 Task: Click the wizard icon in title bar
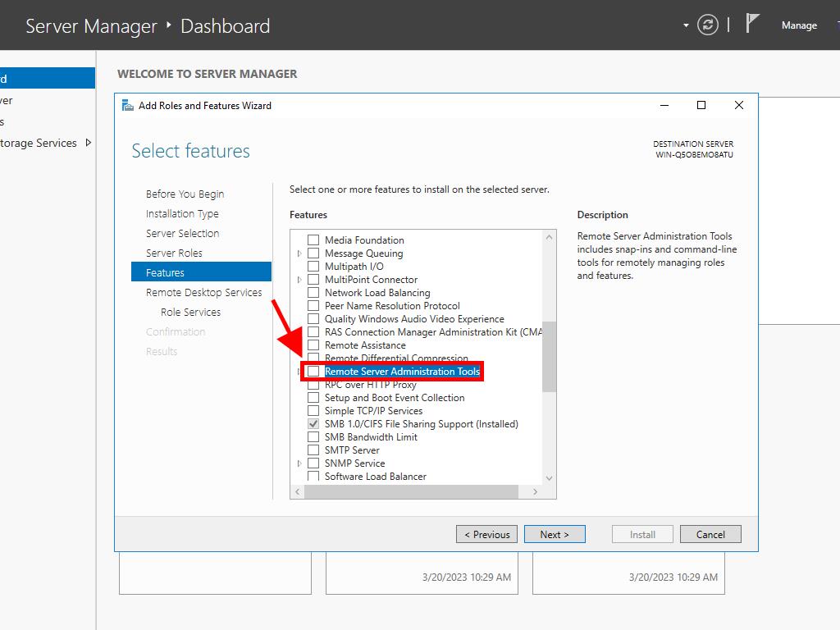(128, 105)
